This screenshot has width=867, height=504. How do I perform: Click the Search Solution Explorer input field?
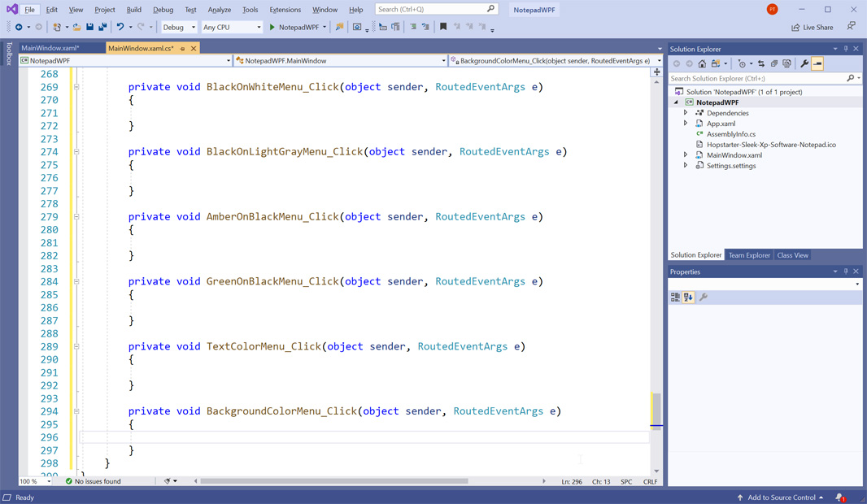757,79
